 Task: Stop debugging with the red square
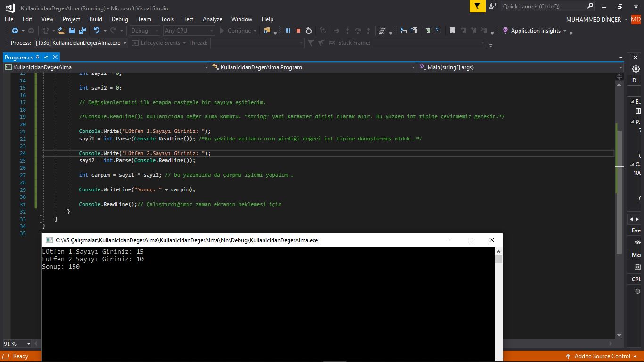pyautogui.click(x=298, y=31)
